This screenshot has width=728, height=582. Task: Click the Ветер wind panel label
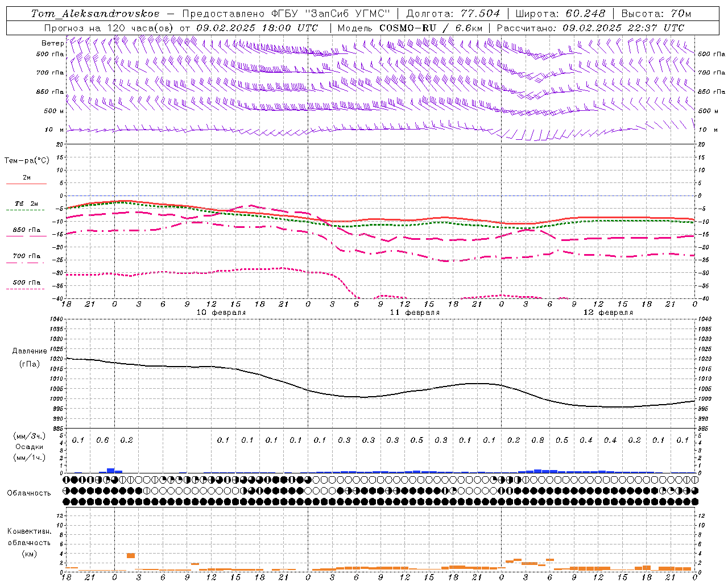52,43
